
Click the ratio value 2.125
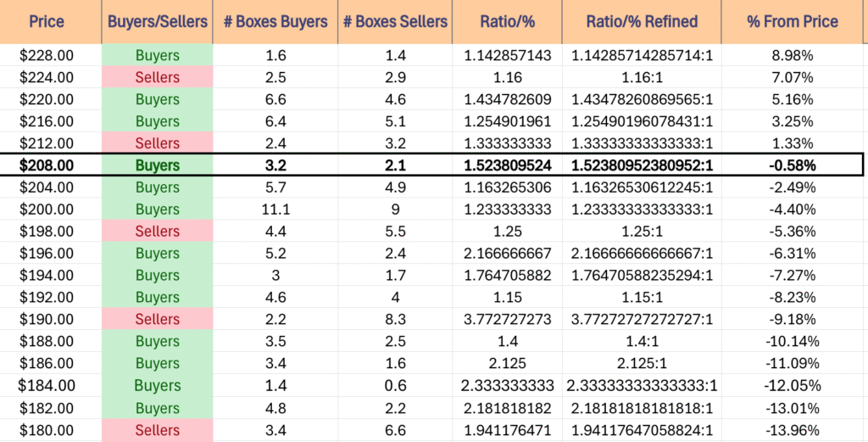(508, 363)
